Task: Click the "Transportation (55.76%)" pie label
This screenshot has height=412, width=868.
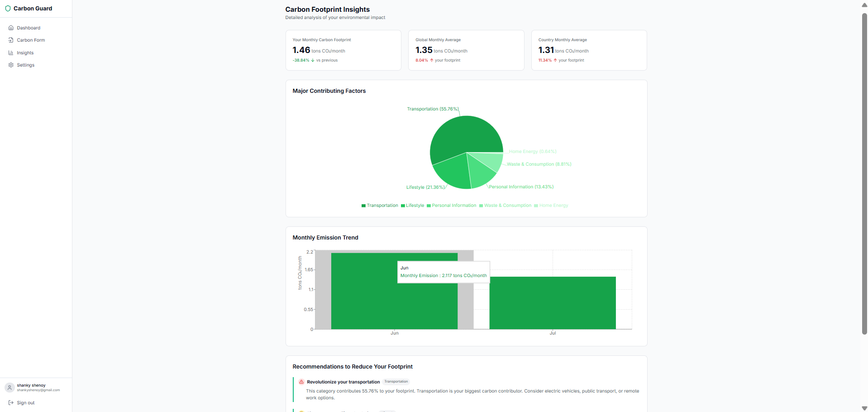Action: click(x=433, y=109)
